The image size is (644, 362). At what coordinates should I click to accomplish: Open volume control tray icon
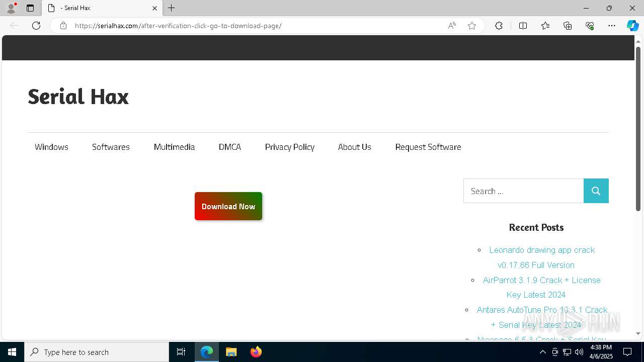579,352
